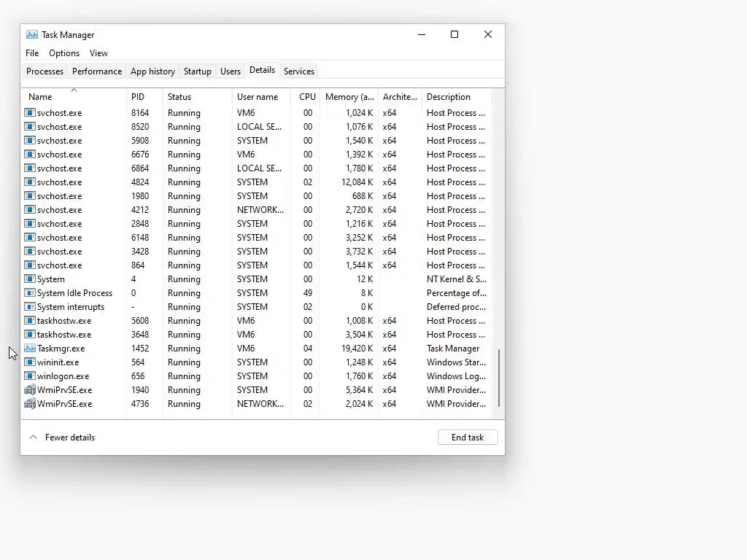Image resolution: width=747 pixels, height=560 pixels.
Task: Click the description 'Deferred proc...'
Action: [457, 307]
